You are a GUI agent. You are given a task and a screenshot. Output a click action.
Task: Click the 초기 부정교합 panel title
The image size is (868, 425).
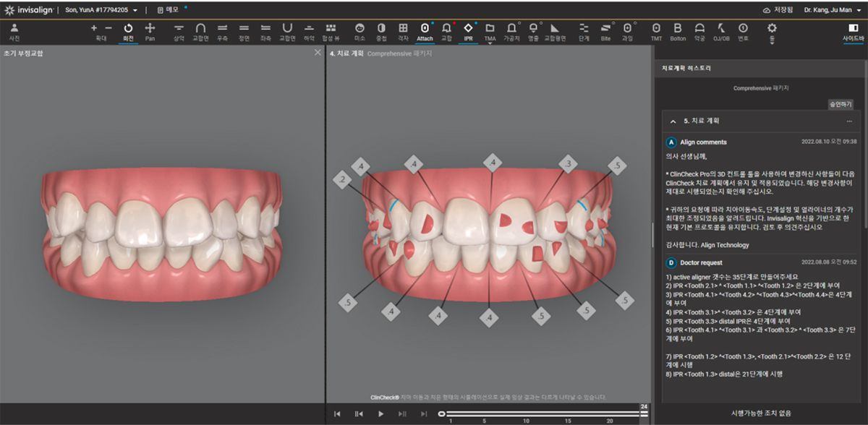23,53
